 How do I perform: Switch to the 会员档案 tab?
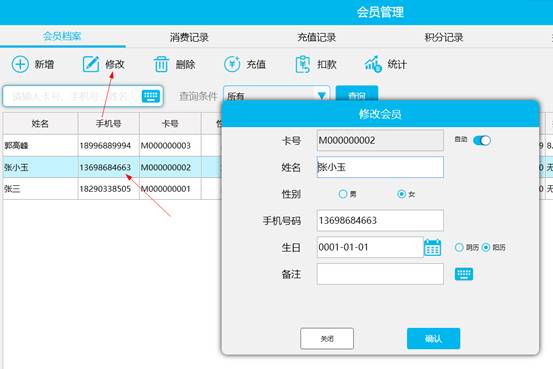click(62, 36)
